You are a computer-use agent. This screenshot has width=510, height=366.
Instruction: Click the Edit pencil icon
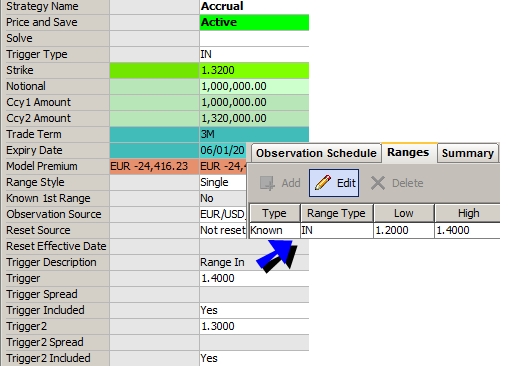pos(323,183)
